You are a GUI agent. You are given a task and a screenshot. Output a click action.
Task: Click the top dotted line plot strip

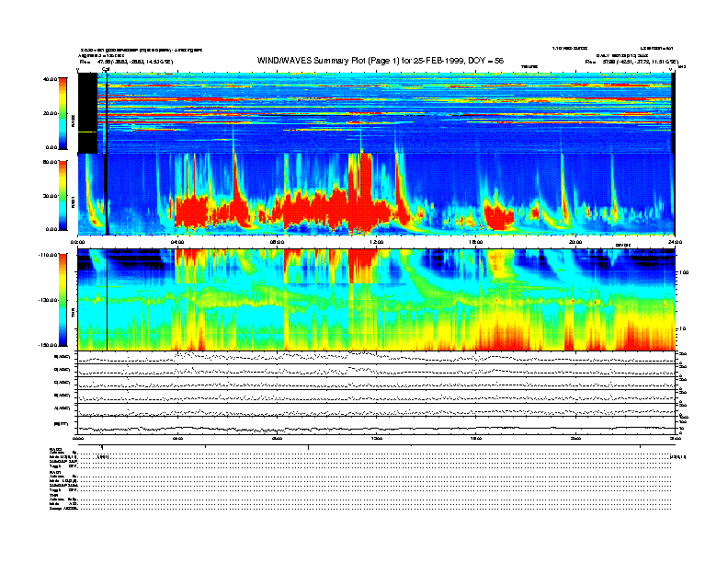376,357
